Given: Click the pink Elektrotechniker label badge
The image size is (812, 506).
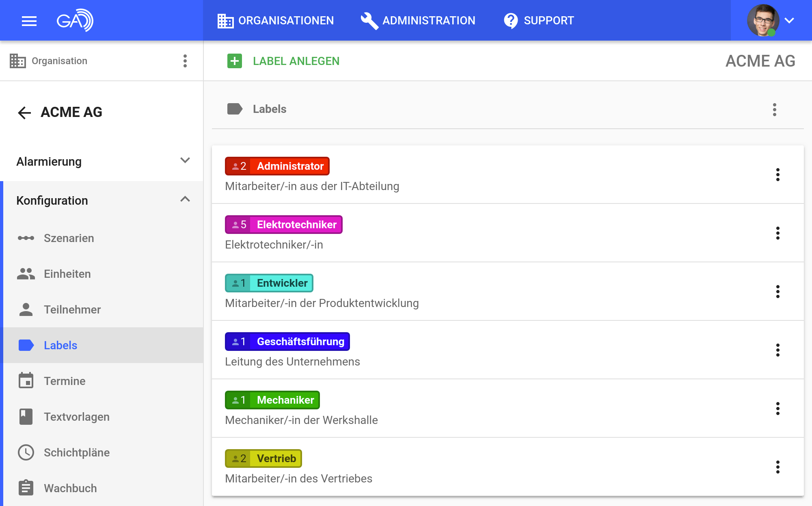Looking at the screenshot, I should (x=283, y=225).
